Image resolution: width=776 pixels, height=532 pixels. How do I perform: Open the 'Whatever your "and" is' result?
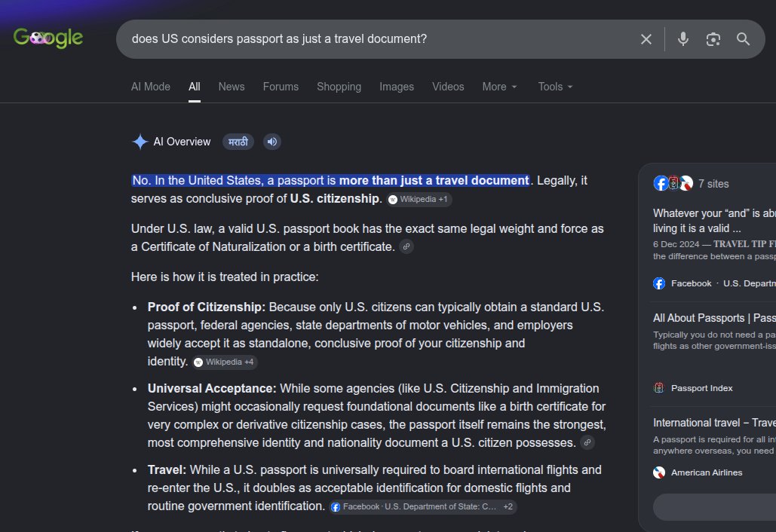tap(714, 221)
